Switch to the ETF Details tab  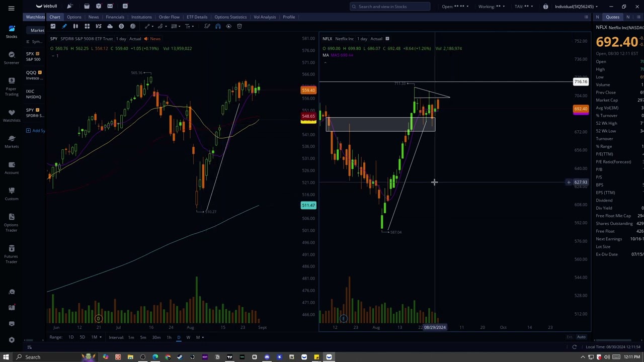pyautogui.click(x=197, y=17)
